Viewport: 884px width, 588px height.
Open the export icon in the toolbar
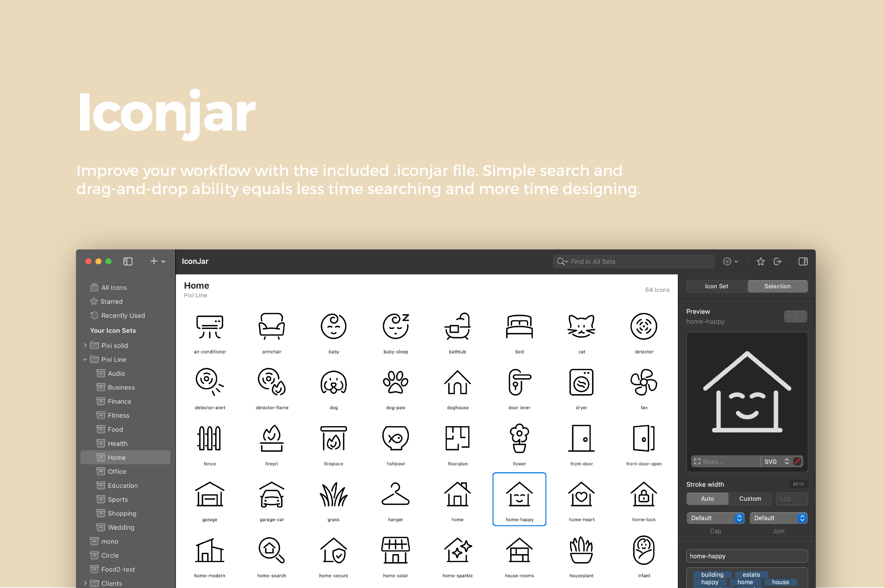[x=778, y=261]
